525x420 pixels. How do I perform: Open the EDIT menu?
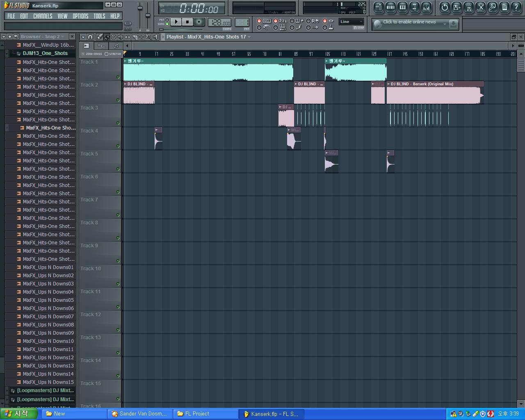(24, 16)
